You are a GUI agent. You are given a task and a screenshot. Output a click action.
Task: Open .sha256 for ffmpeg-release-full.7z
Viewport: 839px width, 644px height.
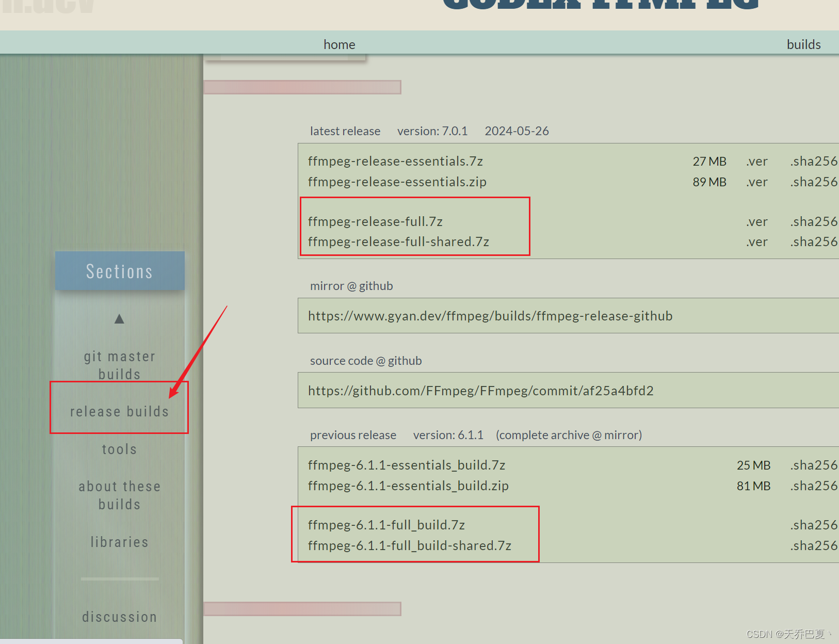point(814,222)
